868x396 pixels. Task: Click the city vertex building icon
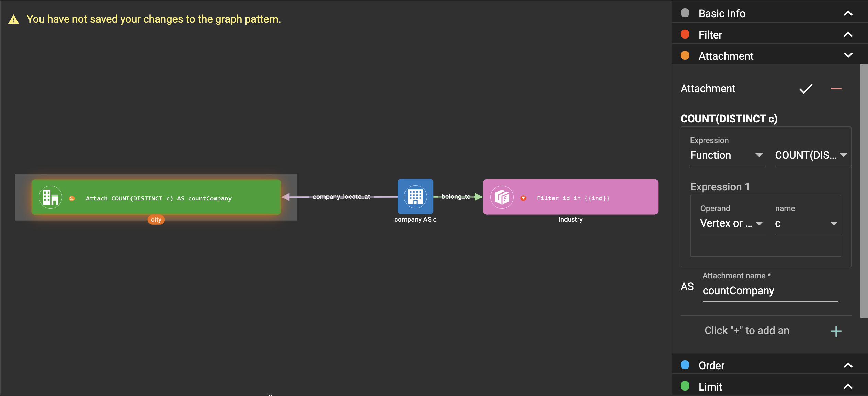tap(50, 197)
